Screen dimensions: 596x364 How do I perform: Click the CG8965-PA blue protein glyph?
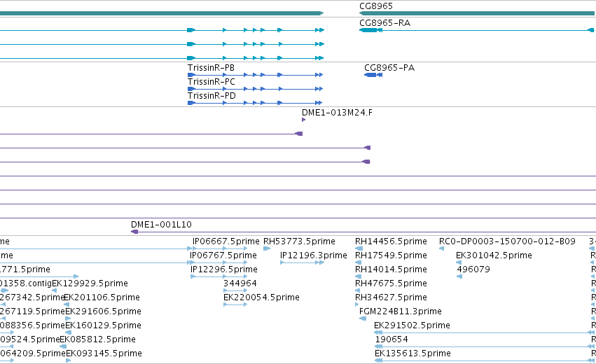(373, 75)
